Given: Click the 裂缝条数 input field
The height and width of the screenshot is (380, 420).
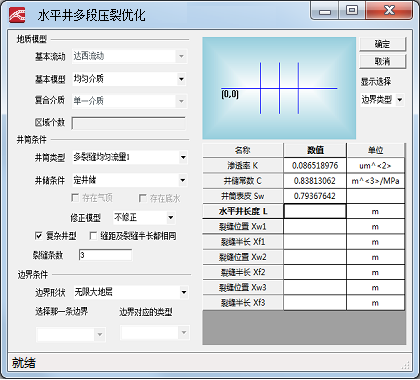Looking at the screenshot, I should 105,255.
